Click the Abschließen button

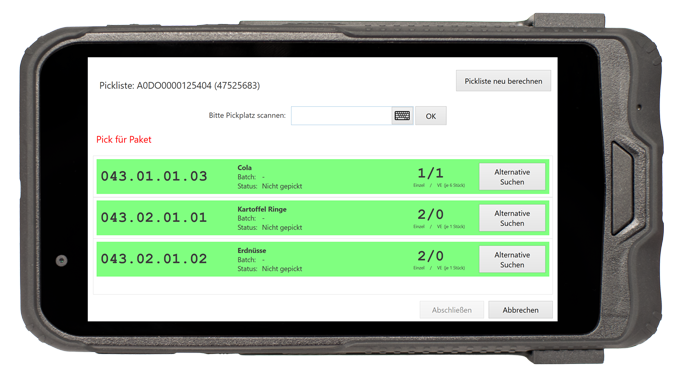click(x=451, y=310)
